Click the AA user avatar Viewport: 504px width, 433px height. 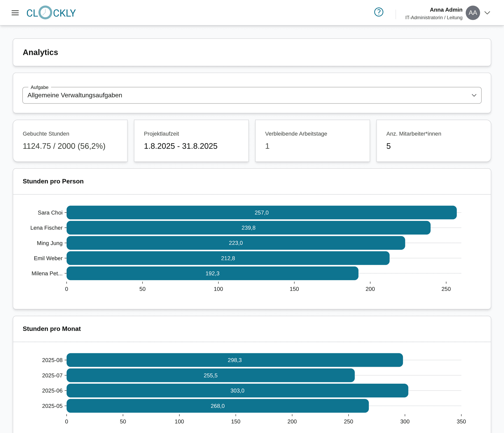pos(472,13)
